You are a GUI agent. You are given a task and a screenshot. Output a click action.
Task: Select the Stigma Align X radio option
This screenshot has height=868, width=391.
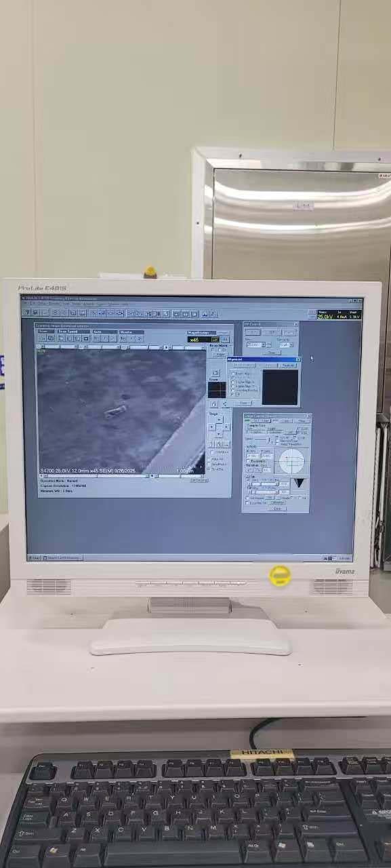click(x=233, y=382)
